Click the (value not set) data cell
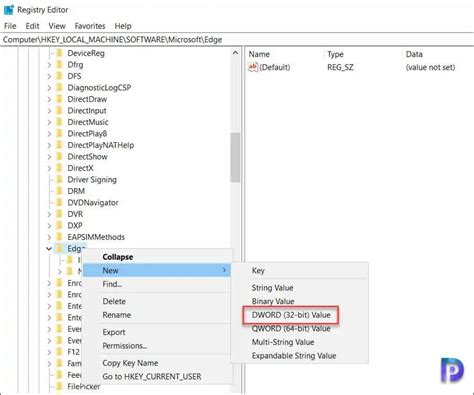 [430, 67]
